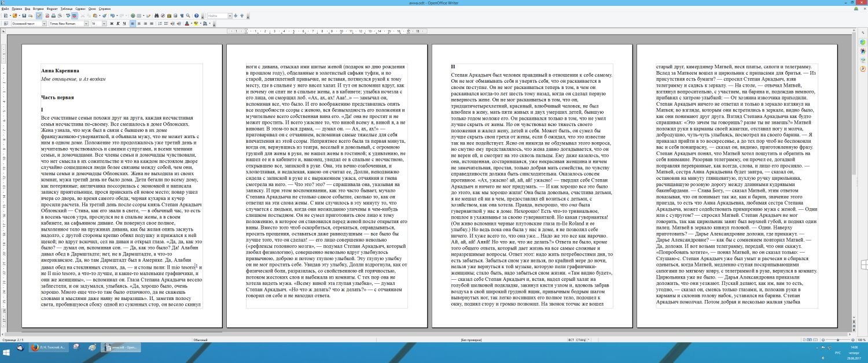Image resolution: width=868 pixels, height=363 pixels.
Task: Open Highlighting color dropdown arrow
Action: pyautogui.click(x=201, y=24)
